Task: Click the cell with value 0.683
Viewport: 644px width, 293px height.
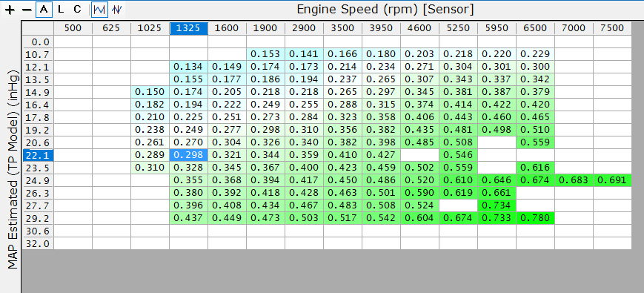Action: (574, 180)
